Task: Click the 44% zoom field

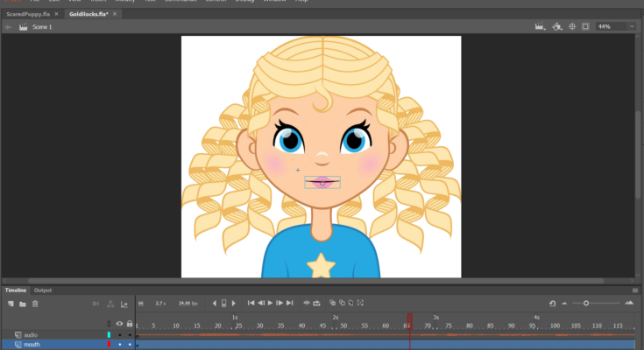Action: pyautogui.click(x=612, y=26)
